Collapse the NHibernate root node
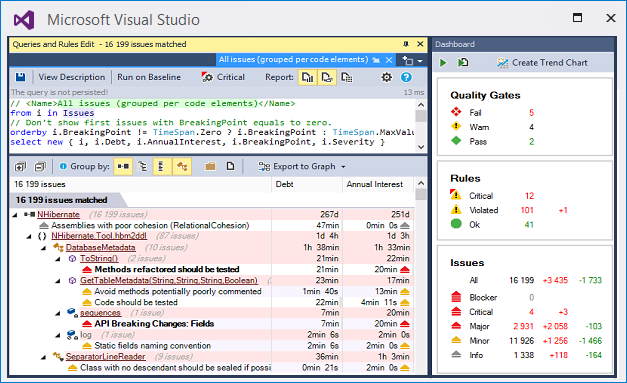This screenshot has width=627, height=383. coord(15,215)
